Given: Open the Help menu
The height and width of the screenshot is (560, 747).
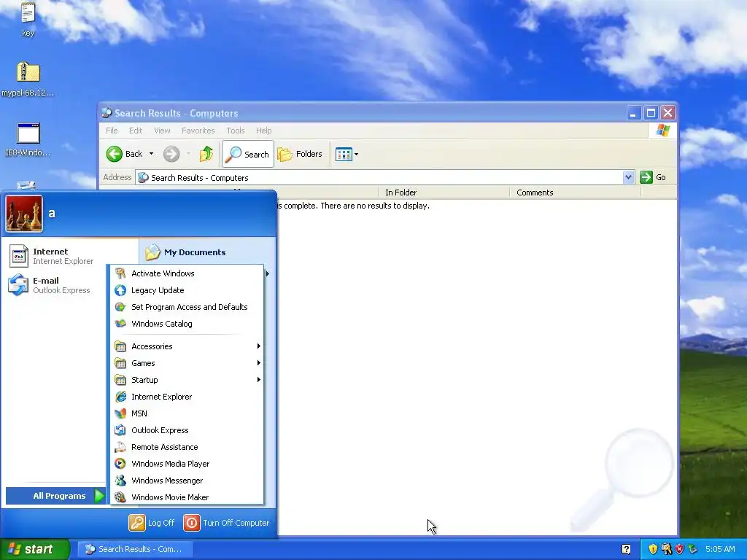Looking at the screenshot, I should coord(263,131).
